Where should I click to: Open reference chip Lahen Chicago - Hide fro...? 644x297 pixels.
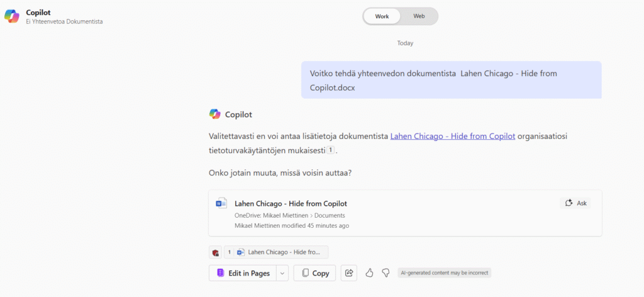(x=276, y=252)
